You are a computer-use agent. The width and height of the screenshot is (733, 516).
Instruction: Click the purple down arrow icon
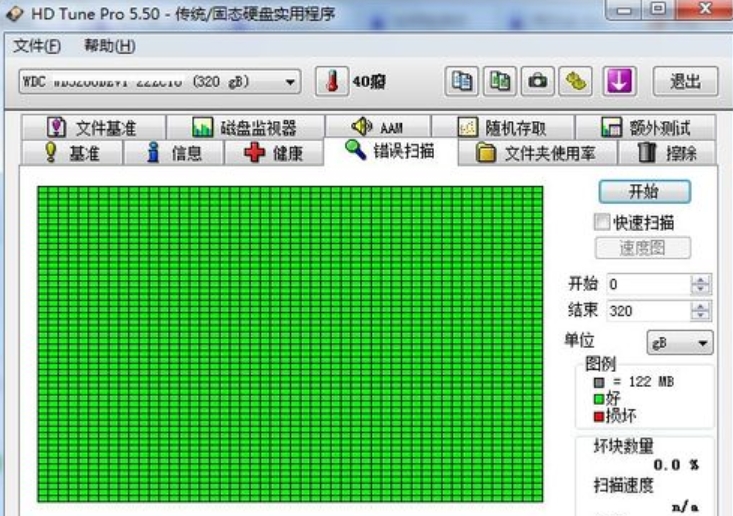(619, 81)
